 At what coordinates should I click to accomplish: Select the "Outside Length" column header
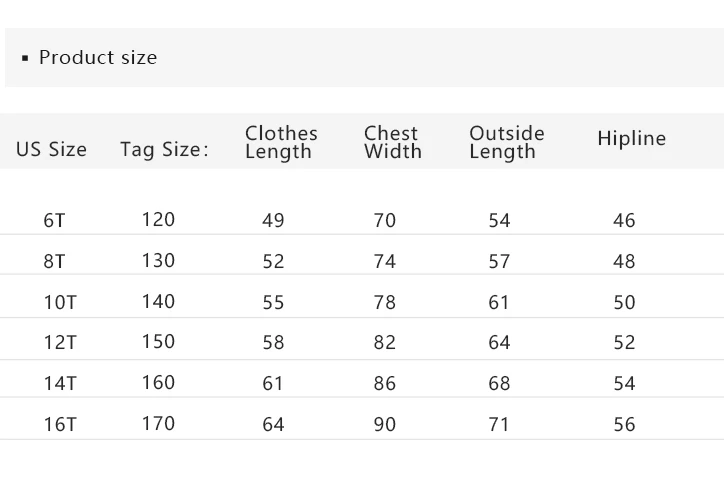coord(506,142)
